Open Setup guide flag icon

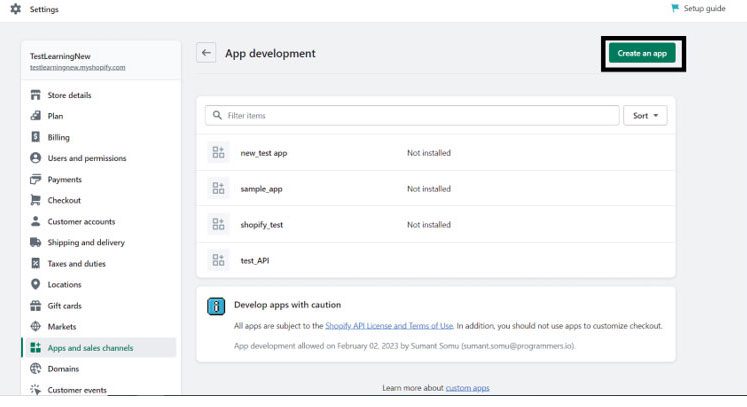tap(675, 9)
